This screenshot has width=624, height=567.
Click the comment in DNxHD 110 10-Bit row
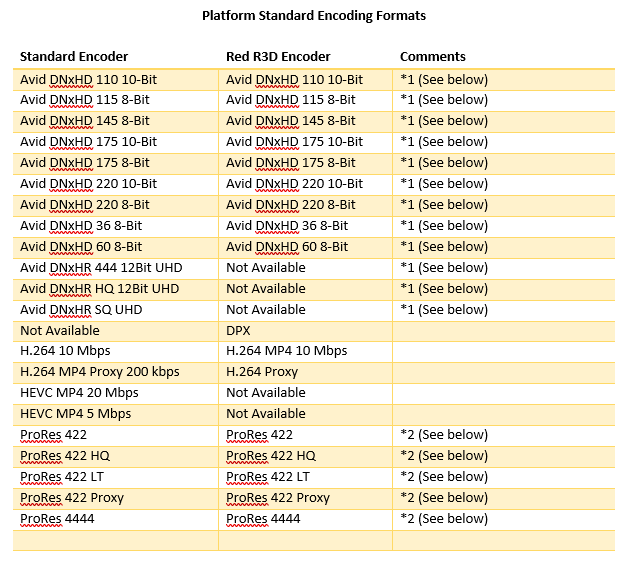444,80
